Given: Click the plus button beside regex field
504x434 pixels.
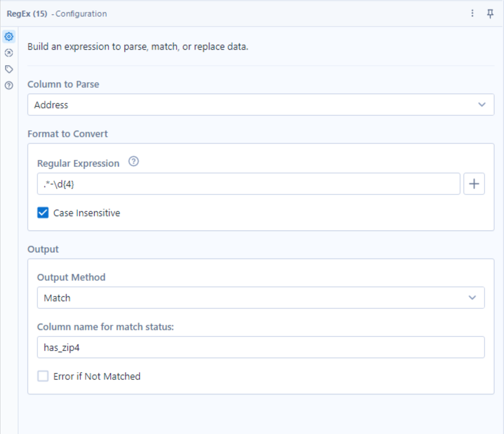Looking at the screenshot, I should 474,184.
